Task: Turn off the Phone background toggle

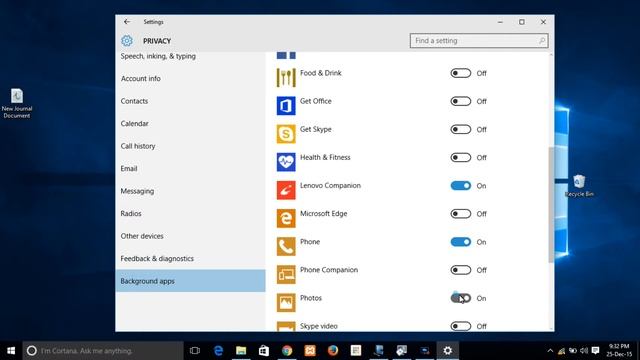Action: 460,242
